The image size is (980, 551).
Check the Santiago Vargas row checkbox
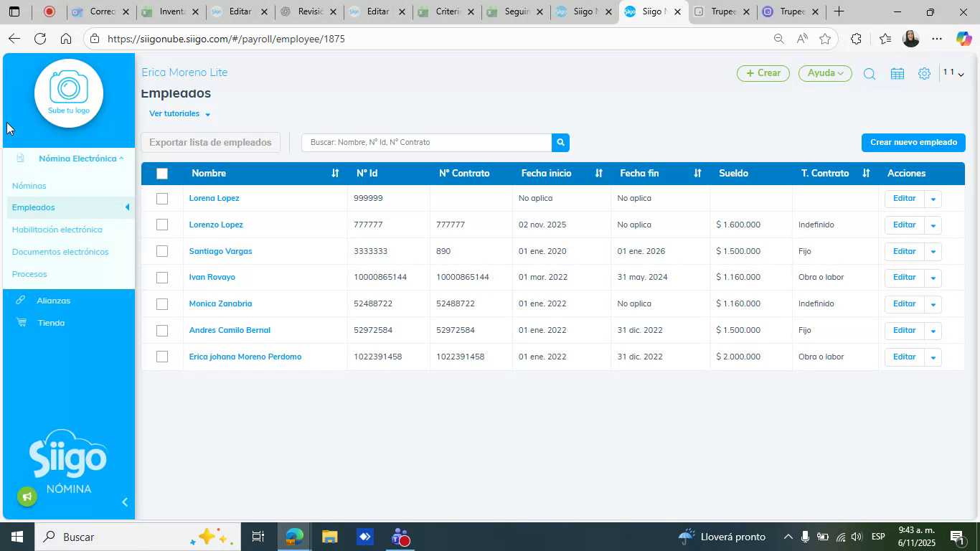click(x=162, y=251)
